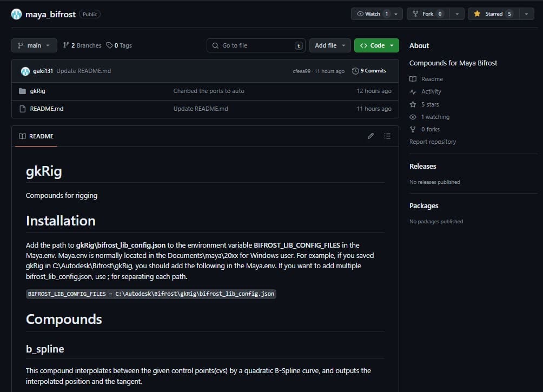The height and width of the screenshot is (392, 543).
Task: Click the Report repository link
Action: [x=433, y=142]
